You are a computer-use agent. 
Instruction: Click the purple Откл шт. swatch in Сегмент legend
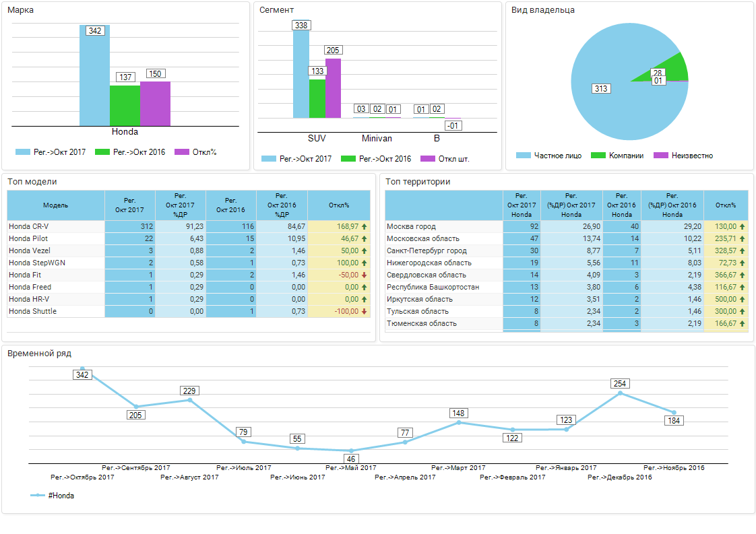(428, 158)
